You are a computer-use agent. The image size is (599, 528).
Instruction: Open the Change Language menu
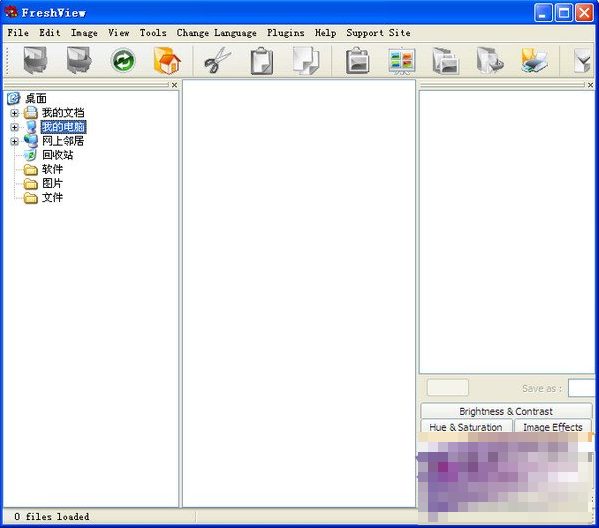pos(217,33)
